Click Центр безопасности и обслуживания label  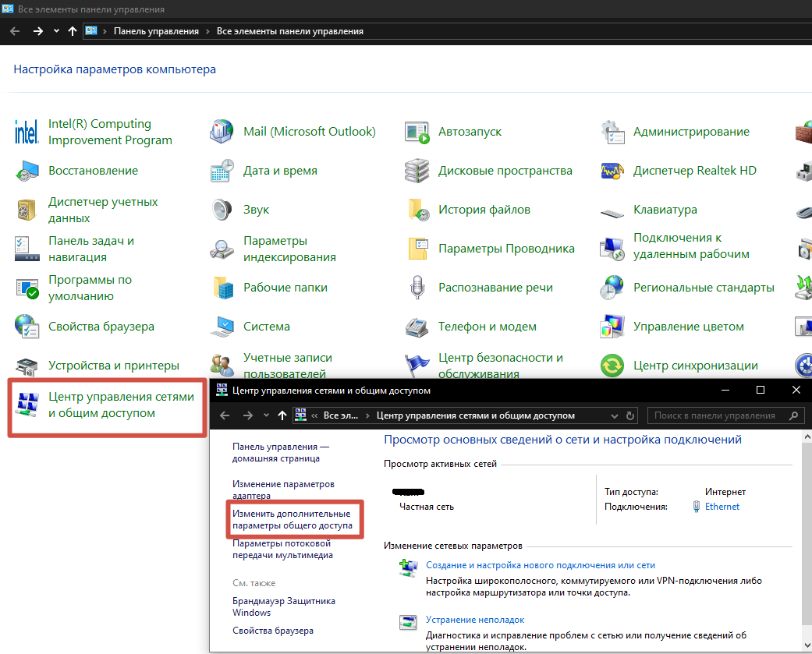coord(500,366)
